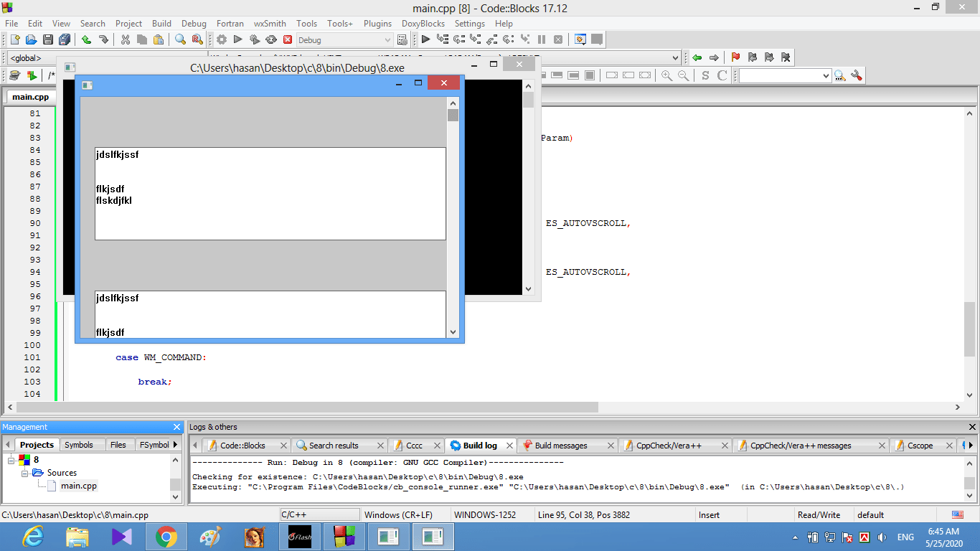Click the Cut scissors icon
The width and height of the screenshot is (980, 551).
point(125,39)
